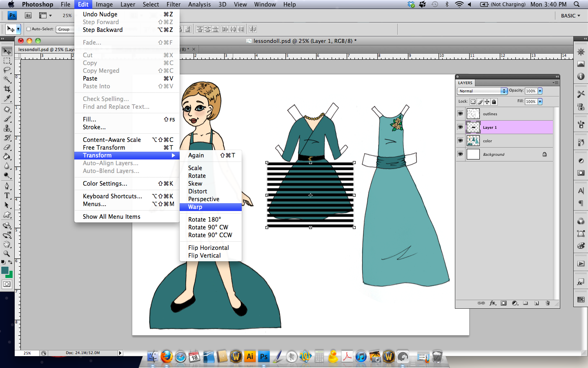Click the Layer 1 thumbnail

pos(473,127)
